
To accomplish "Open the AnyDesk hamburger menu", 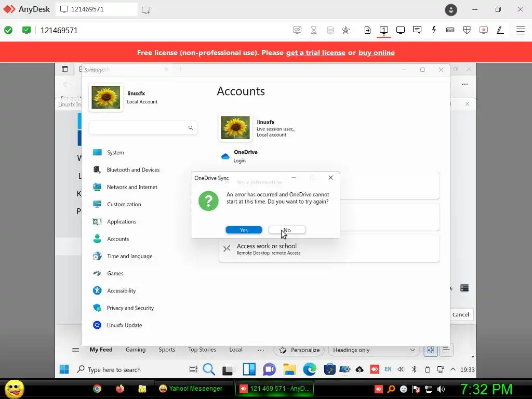I will (x=521, y=30).
